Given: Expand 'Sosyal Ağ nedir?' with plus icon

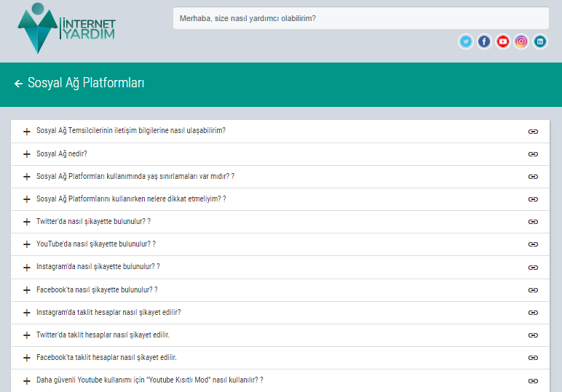Looking at the screenshot, I should tap(26, 154).
